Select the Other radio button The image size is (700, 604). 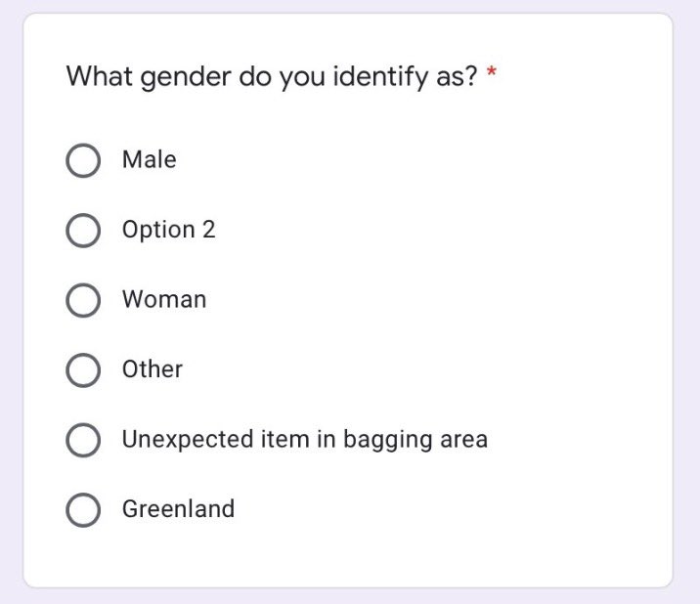click(83, 370)
